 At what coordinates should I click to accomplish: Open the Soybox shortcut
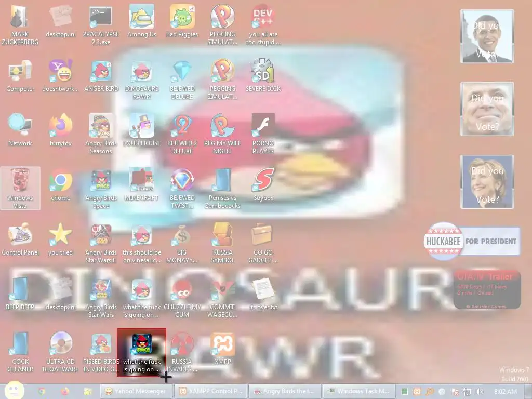(263, 185)
